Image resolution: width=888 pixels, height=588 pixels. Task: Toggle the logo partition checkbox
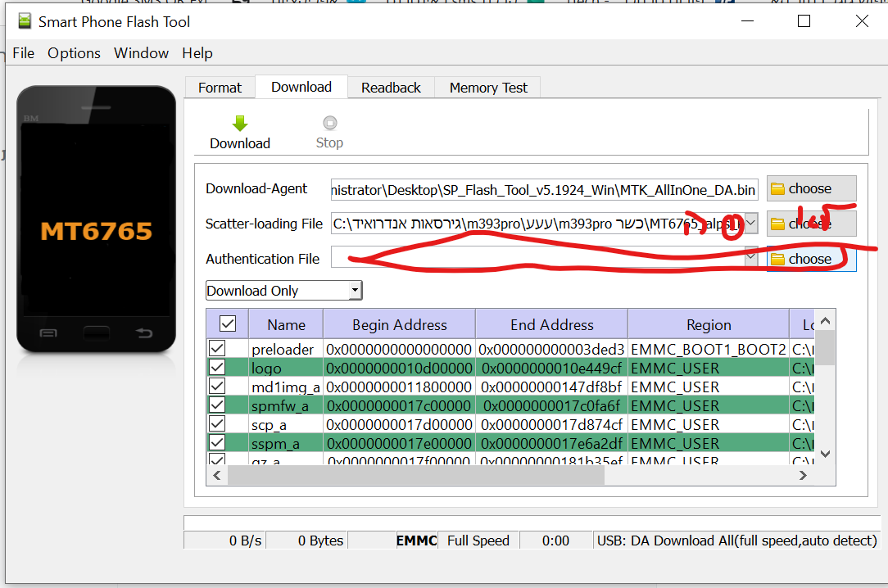(x=217, y=368)
